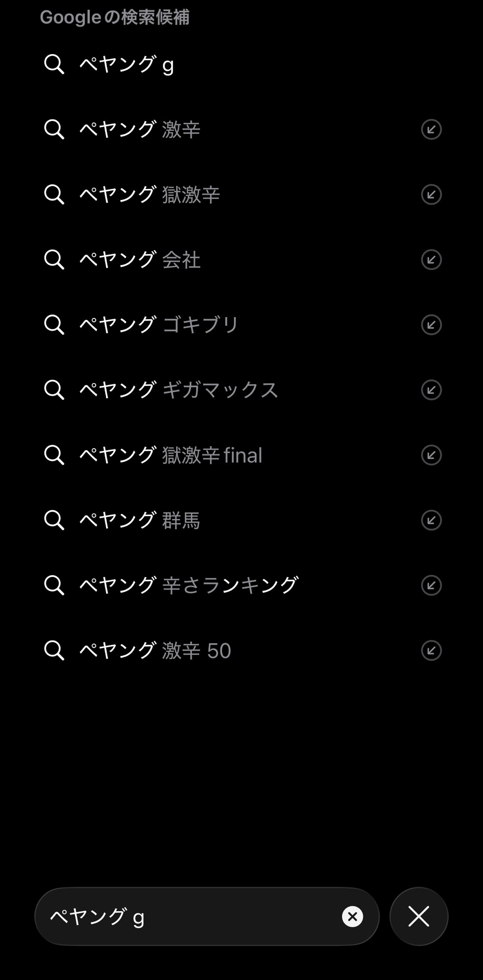The image size is (483, 980).
Task: Tap the arrow icon for ペヤング 辛さランキング
Action: coord(431,585)
